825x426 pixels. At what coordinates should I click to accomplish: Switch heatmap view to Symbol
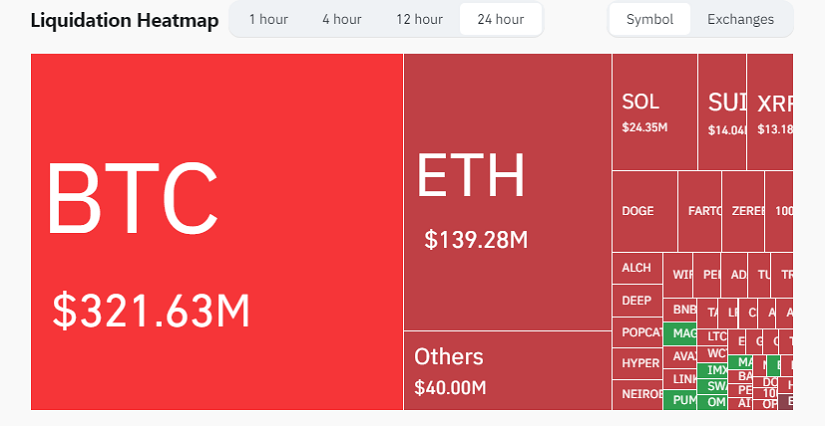(x=650, y=20)
